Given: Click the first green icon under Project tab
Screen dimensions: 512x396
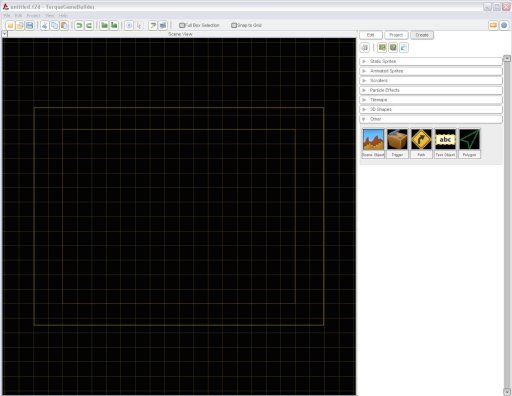Looking at the screenshot, I should click(x=382, y=48).
